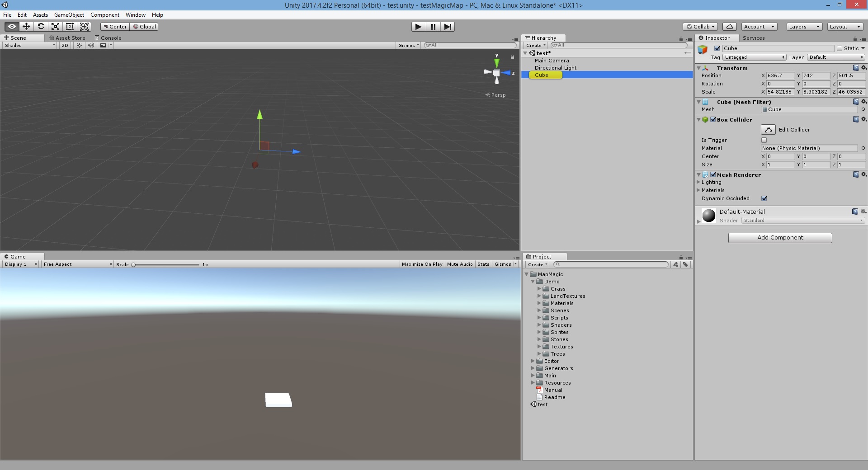Click the Edit Collider icon button
The width and height of the screenshot is (868, 470).
(768, 130)
